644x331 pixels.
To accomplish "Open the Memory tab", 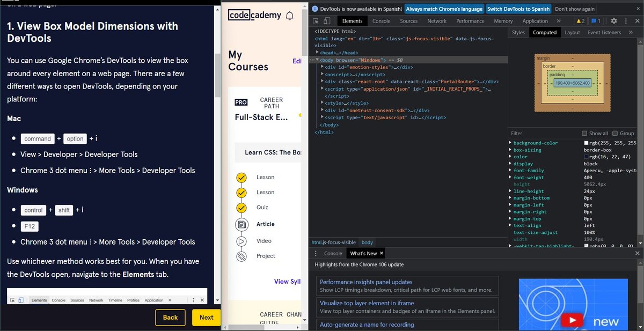I will [x=503, y=21].
